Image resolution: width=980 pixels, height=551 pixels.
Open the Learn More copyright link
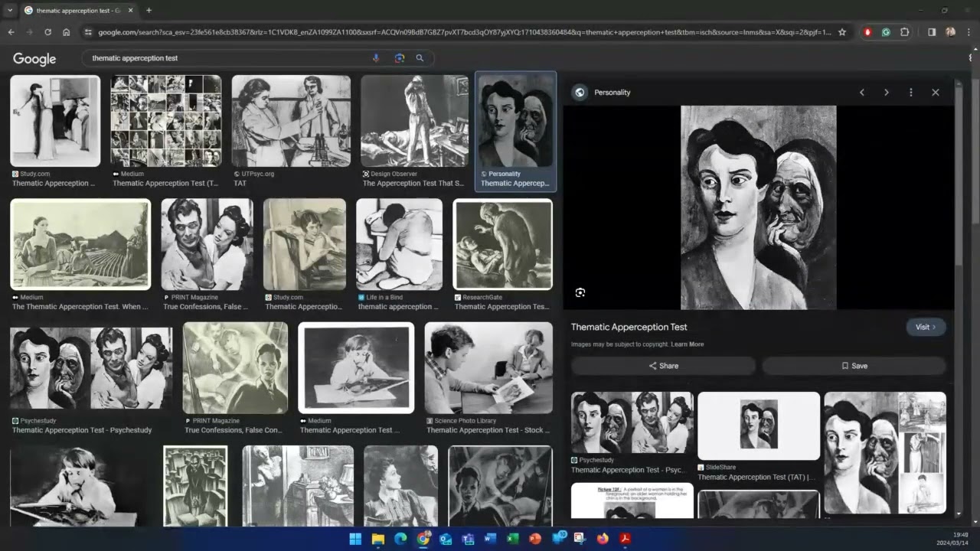tap(687, 344)
